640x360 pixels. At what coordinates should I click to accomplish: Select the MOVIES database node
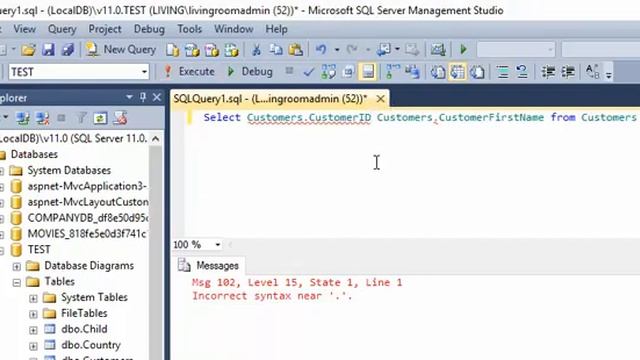tap(87, 234)
